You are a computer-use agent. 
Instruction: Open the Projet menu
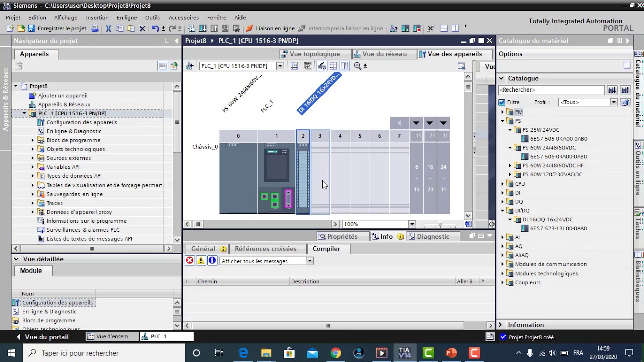click(x=13, y=17)
